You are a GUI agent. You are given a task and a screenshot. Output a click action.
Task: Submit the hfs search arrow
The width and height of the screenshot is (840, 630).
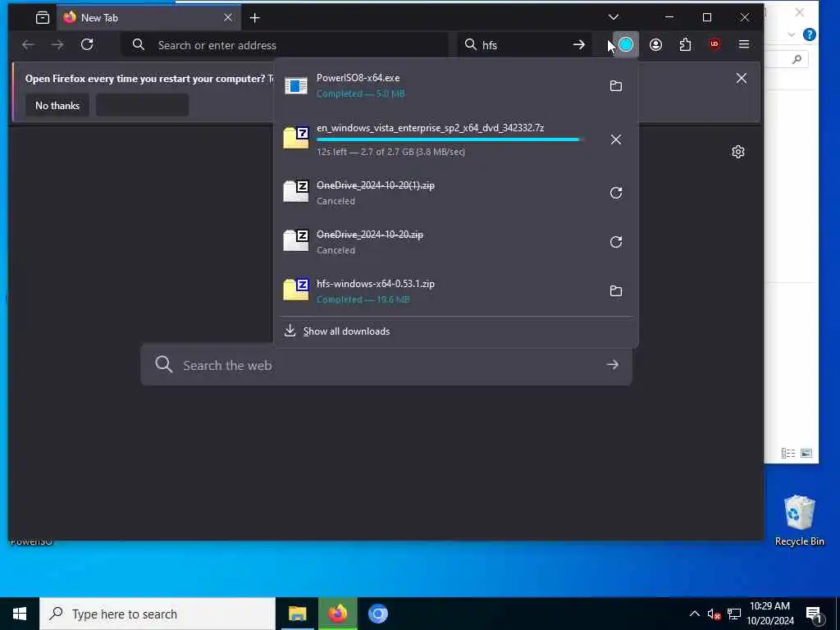pos(578,45)
